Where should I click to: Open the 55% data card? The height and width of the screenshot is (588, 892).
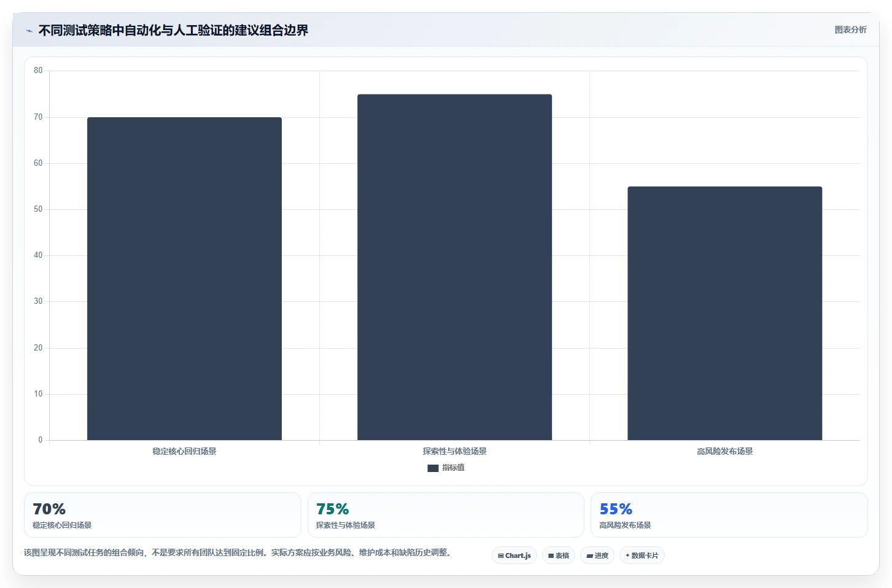(729, 515)
